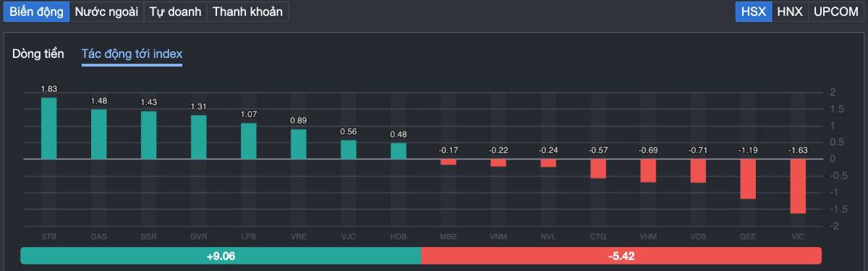
Task: Click the -1.19 value for GEE
Action: (x=748, y=150)
